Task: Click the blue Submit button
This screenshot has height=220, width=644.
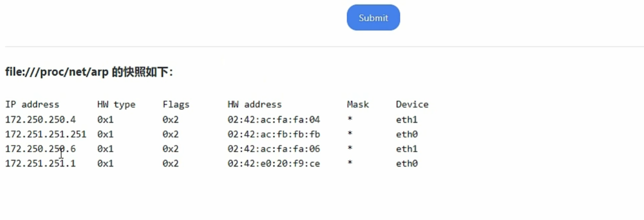Action: (373, 18)
